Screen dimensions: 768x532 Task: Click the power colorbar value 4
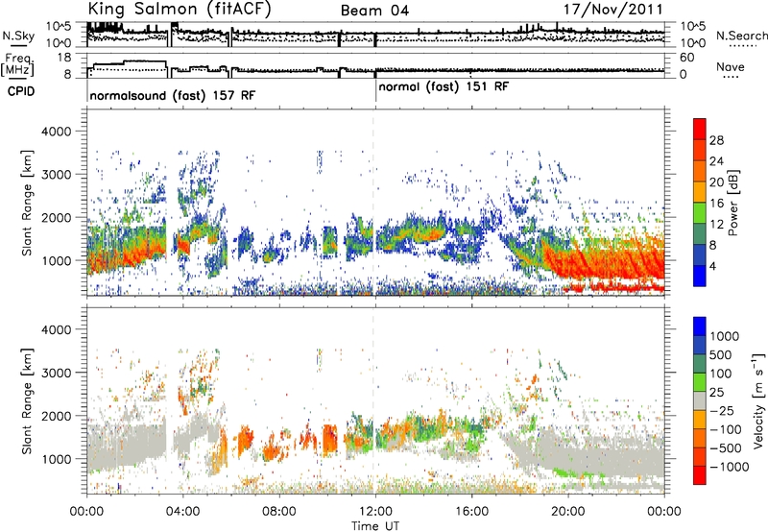(x=713, y=267)
